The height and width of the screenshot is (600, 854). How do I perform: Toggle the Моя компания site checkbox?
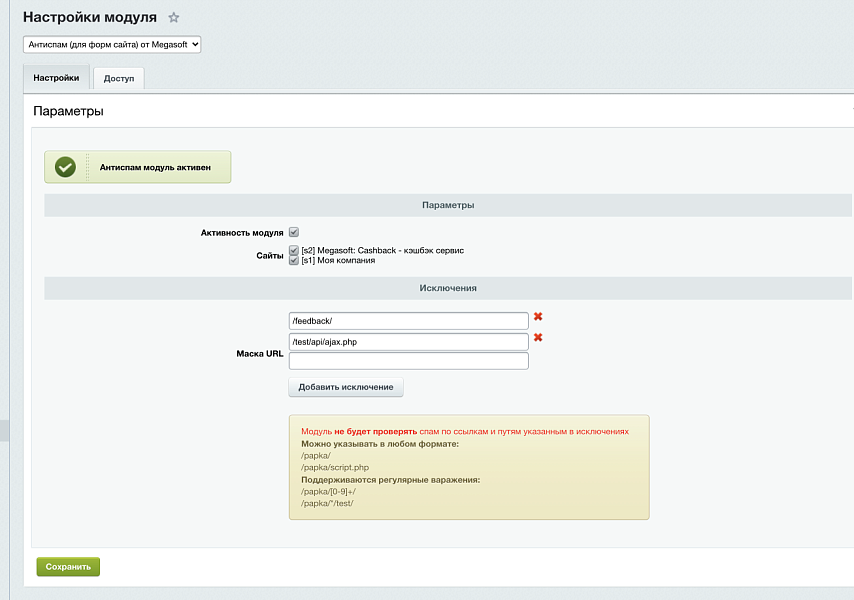(294, 260)
